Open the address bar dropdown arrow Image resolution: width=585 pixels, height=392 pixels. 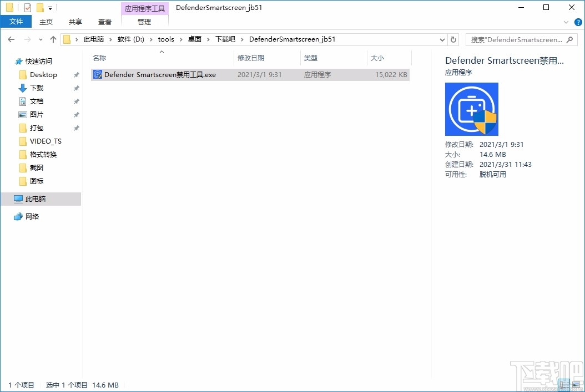click(x=442, y=39)
